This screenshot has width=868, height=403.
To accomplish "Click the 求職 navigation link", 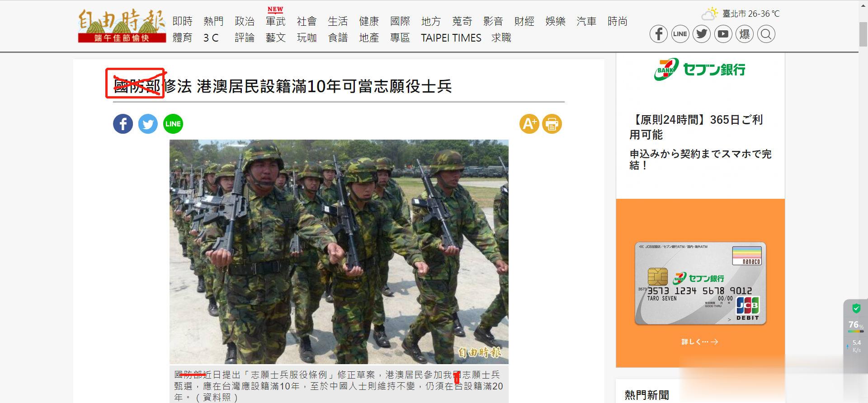I will click(501, 37).
